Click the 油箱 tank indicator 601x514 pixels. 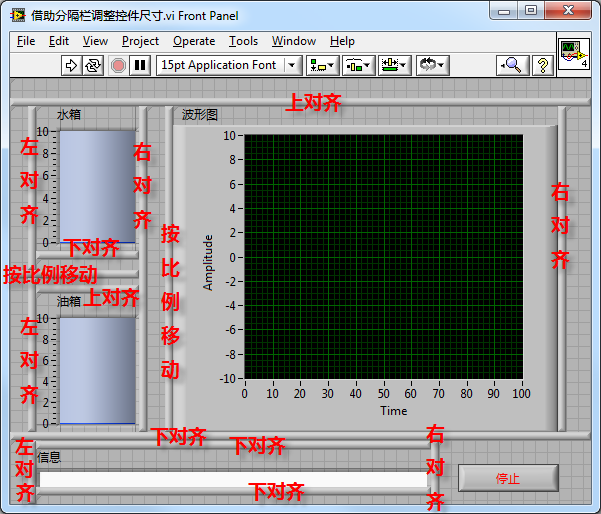(x=96, y=370)
